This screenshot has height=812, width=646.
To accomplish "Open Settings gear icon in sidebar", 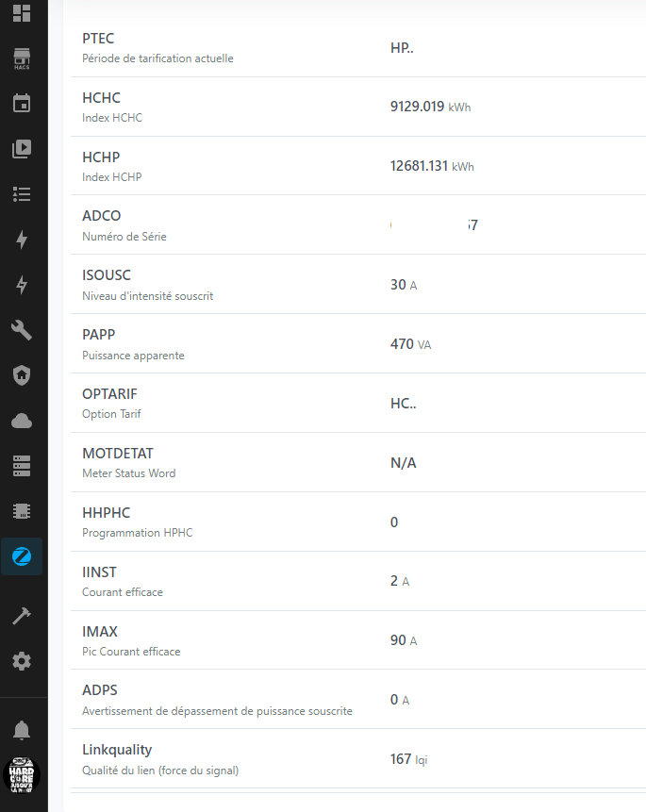I will tap(22, 661).
